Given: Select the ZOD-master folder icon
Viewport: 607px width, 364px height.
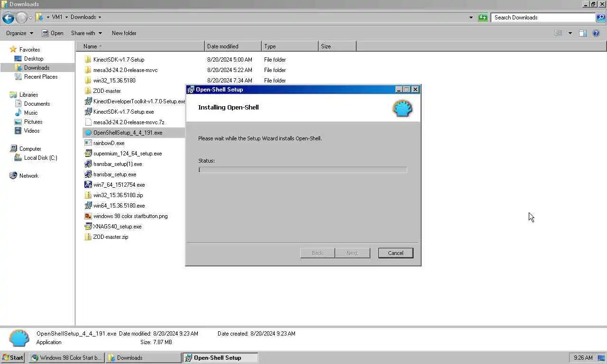Looking at the screenshot, I should click(88, 91).
